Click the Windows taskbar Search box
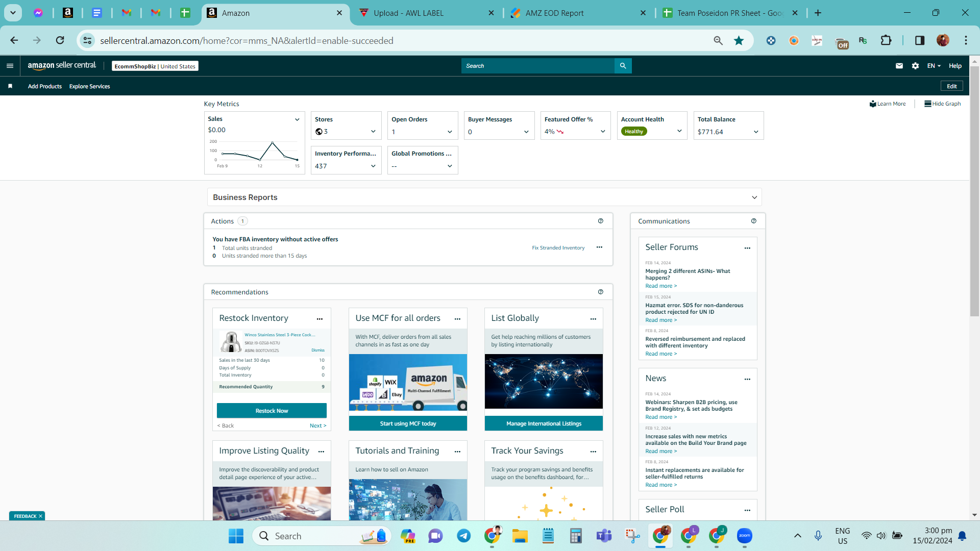The image size is (980, 551). pos(322,536)
